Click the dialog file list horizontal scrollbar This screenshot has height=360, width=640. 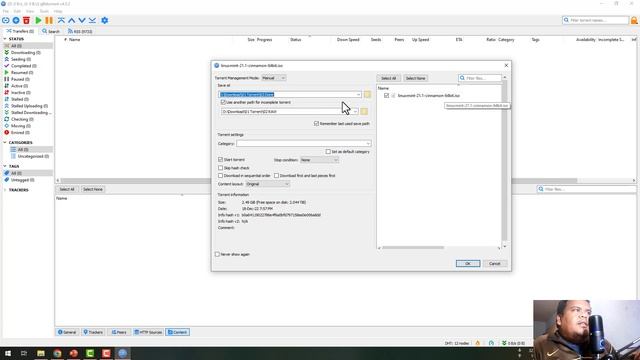pos(413,247)
